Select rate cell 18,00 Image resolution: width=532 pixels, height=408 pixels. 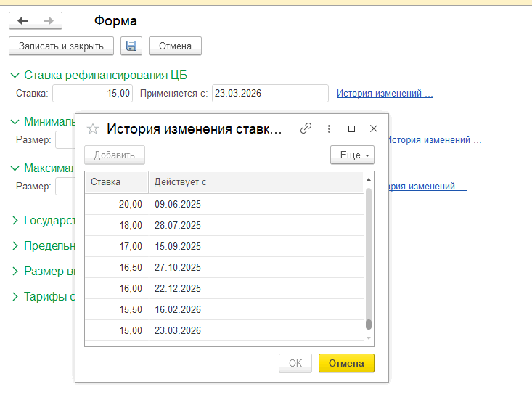[117, 225]
